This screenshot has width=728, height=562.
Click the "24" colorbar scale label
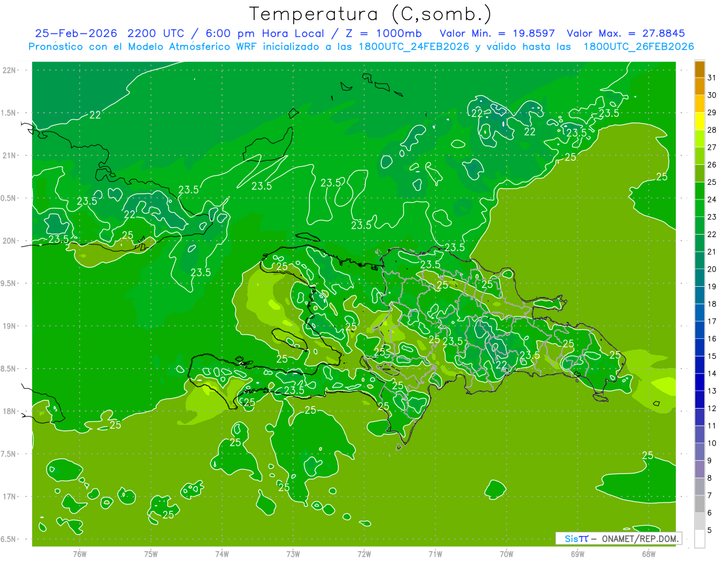[712, 199]
